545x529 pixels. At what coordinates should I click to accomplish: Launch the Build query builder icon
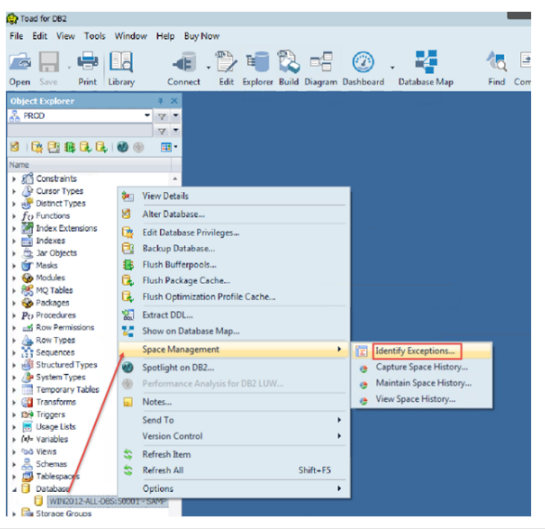click(x=288, y=68)
